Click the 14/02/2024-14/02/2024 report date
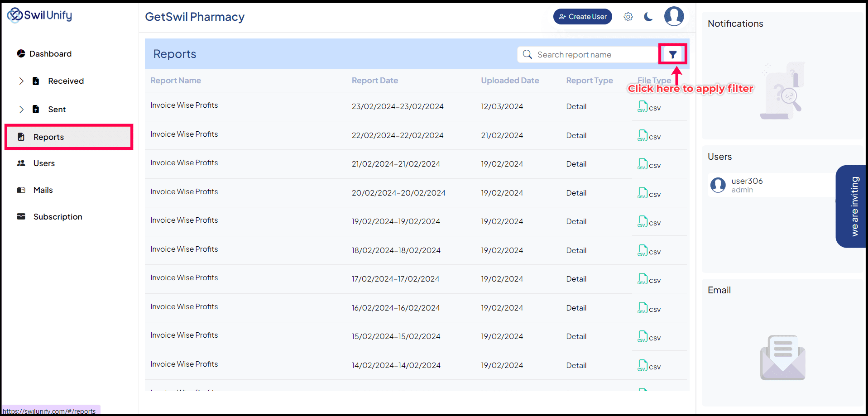This screenshot has height=416, width=868. click(396, 365)
